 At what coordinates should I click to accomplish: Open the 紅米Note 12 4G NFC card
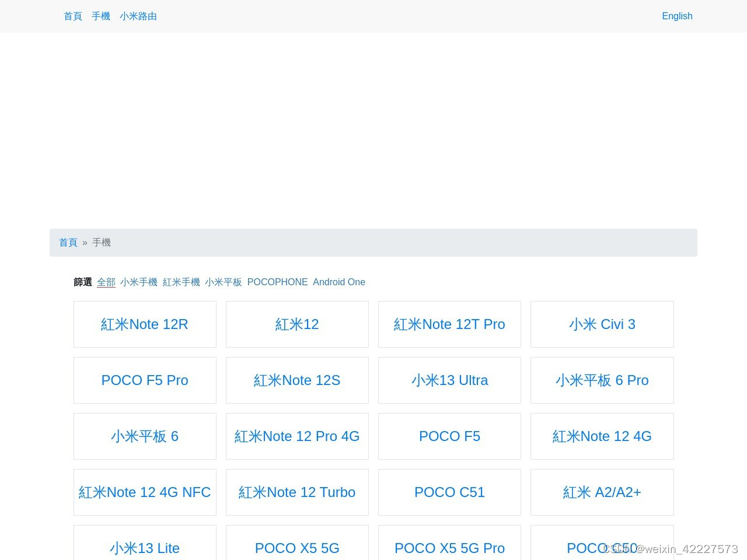point(145,492)
